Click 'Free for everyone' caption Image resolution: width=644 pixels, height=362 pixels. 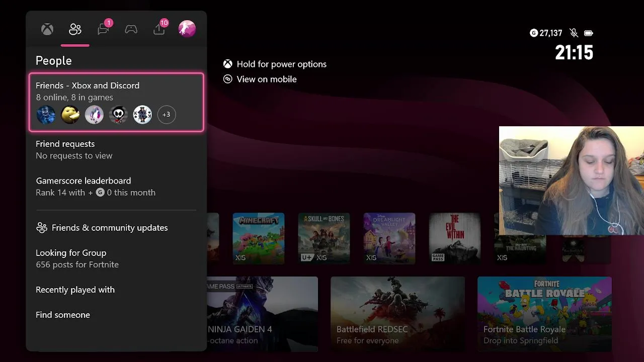click(x=368, y=341)
